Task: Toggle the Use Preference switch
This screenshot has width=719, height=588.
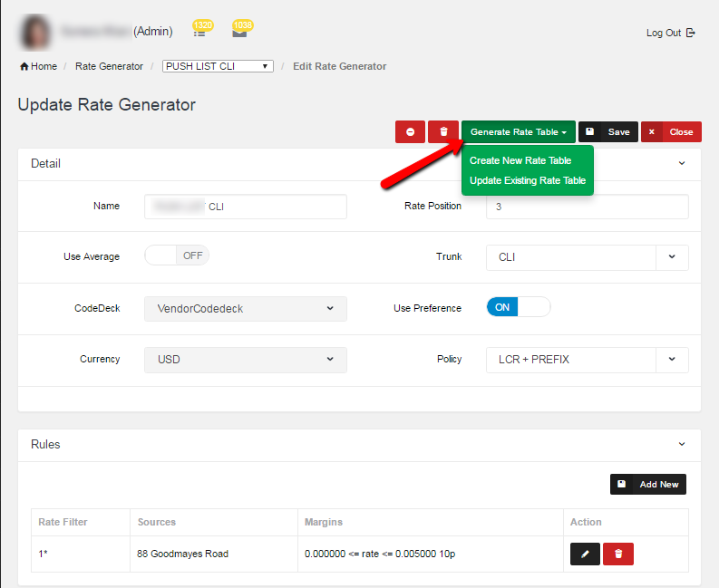Action: click(x=519, y=307)
